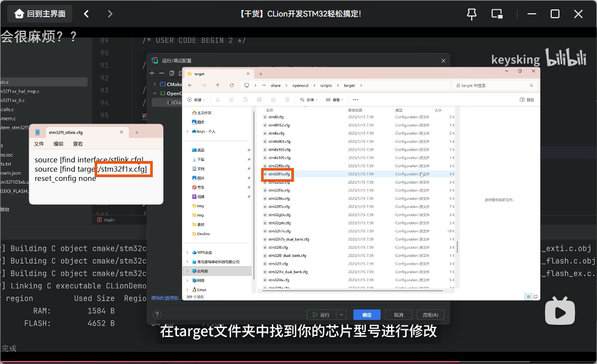Viewport: 597px width, 364px height.
Task: Click the Delete trash icon in Explorer toolbar
Action: tap(287, 100)
